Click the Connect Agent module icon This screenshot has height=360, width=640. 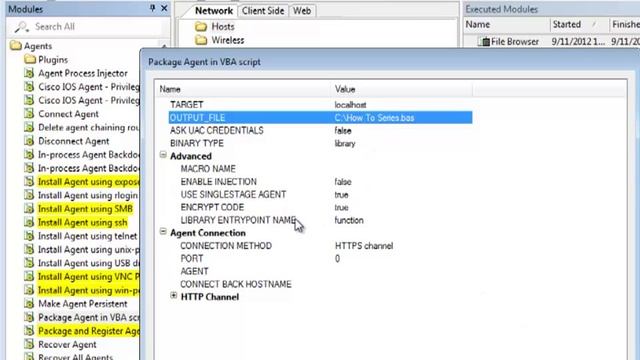(x=29, y=113)
